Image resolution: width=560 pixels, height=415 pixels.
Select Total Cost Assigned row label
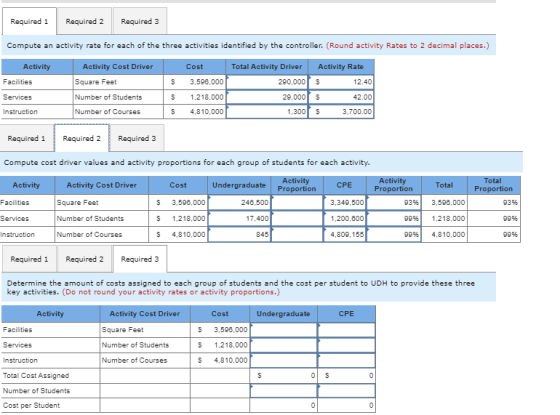[x=36, y=376]
